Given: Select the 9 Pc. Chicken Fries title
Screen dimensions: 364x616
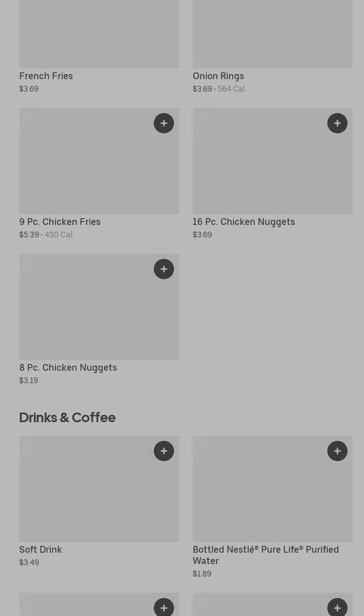Looking at the screenshot, I should click(x=60, y=222).
